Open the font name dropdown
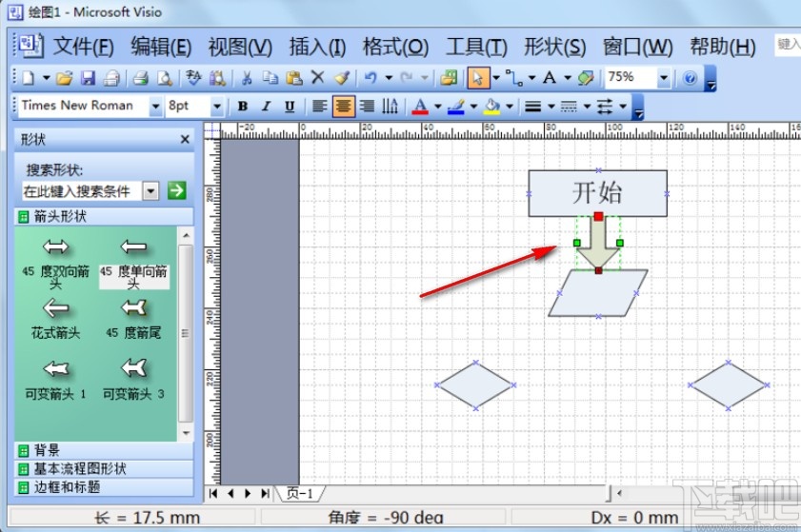801x532 pixels. pyautogui.click(x=155, y=107)
